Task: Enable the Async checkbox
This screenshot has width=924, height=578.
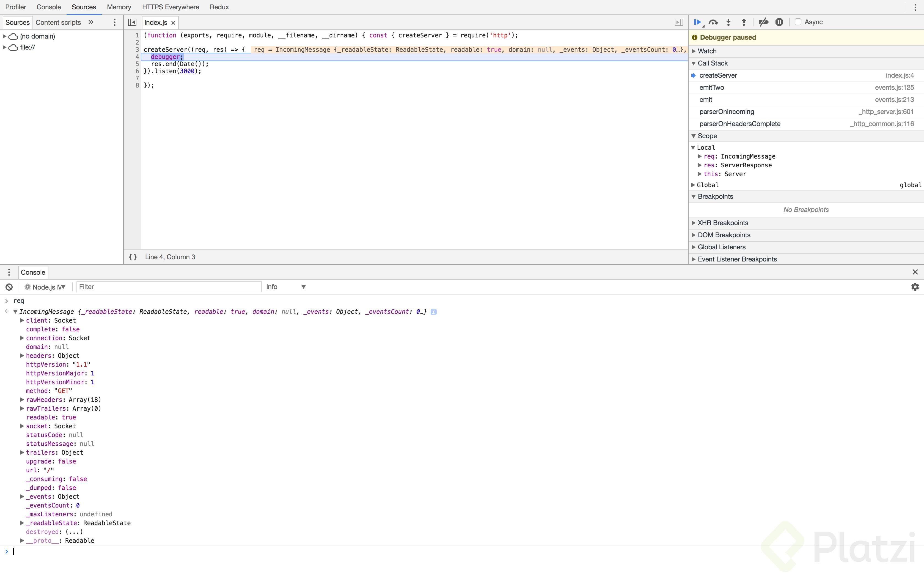Action: (x=798, y=22)
